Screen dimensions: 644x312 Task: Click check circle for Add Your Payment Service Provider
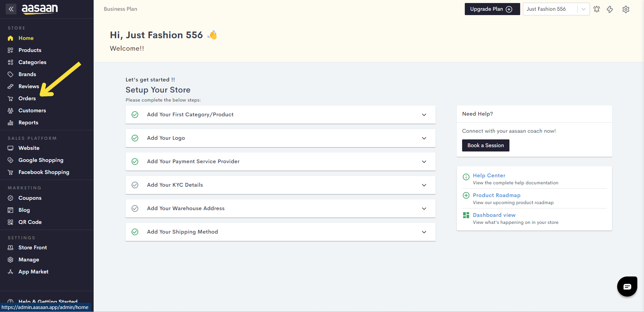[x=135, y=162]
